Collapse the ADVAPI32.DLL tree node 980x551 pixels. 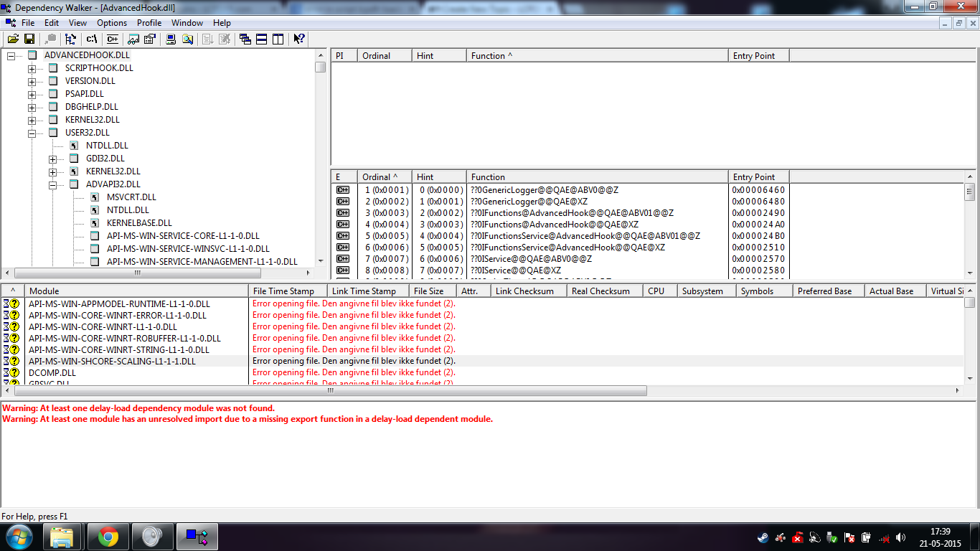pos(52,184)
